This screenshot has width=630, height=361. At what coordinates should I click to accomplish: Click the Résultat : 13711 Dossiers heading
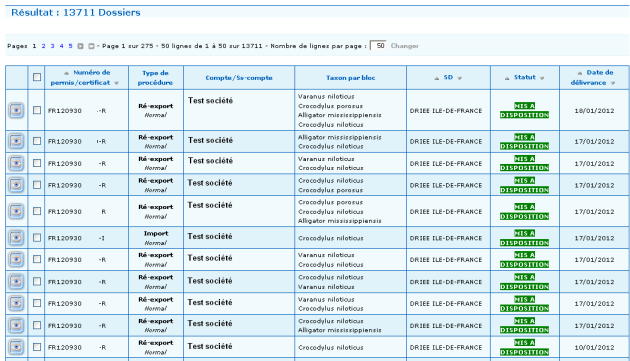click(x=76, y=12)
